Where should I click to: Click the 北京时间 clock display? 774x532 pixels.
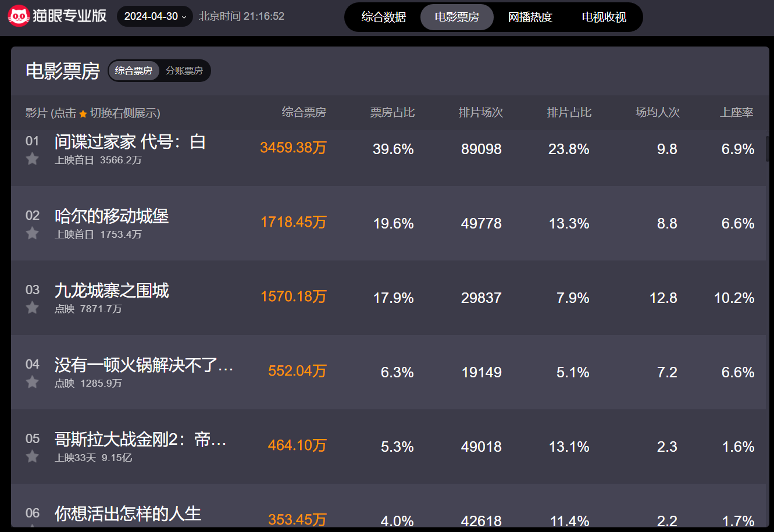click(x=241, y=16)
